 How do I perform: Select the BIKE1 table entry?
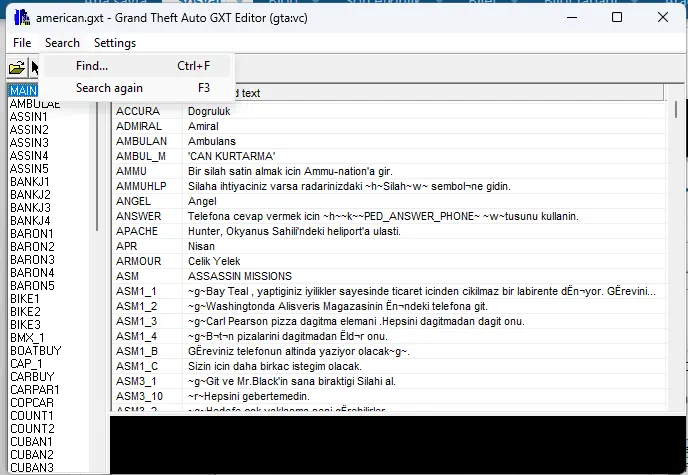pos(25,299)
